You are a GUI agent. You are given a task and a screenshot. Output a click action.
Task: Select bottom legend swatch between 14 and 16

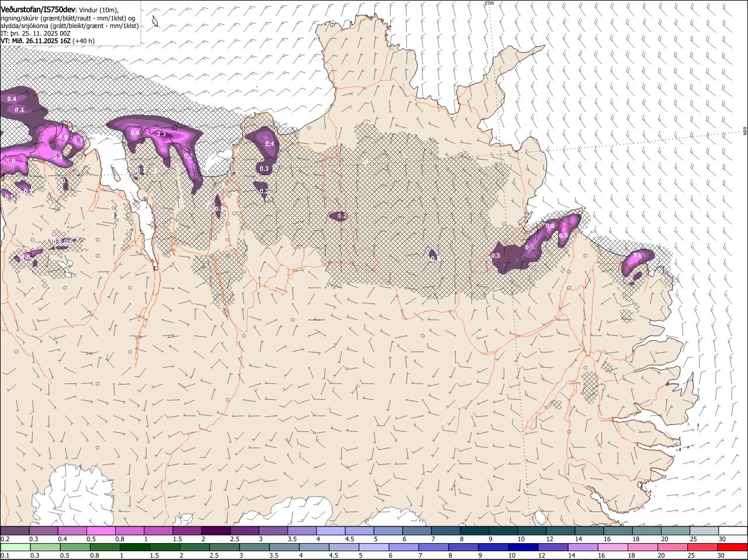tap(582, 547)
